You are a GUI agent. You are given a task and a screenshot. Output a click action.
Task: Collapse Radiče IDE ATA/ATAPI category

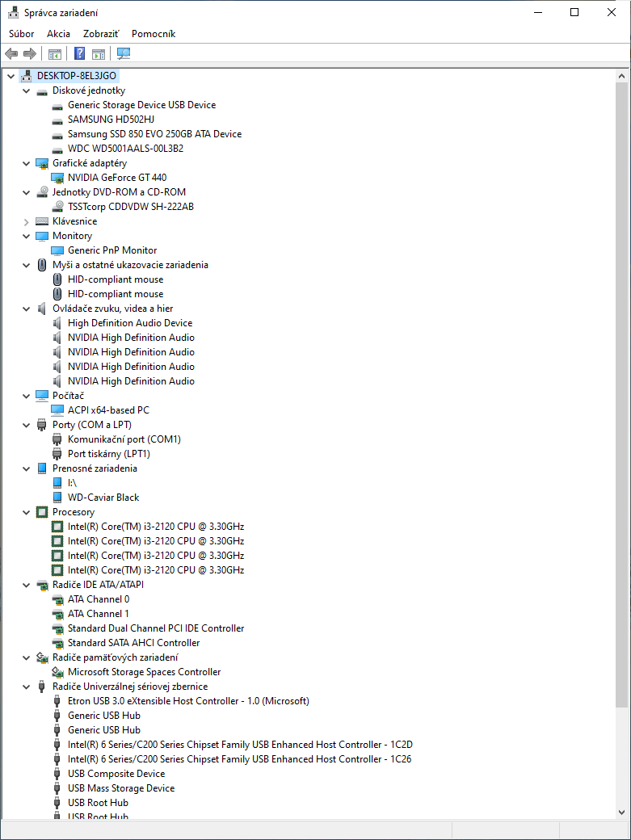[x=26, y=585]
